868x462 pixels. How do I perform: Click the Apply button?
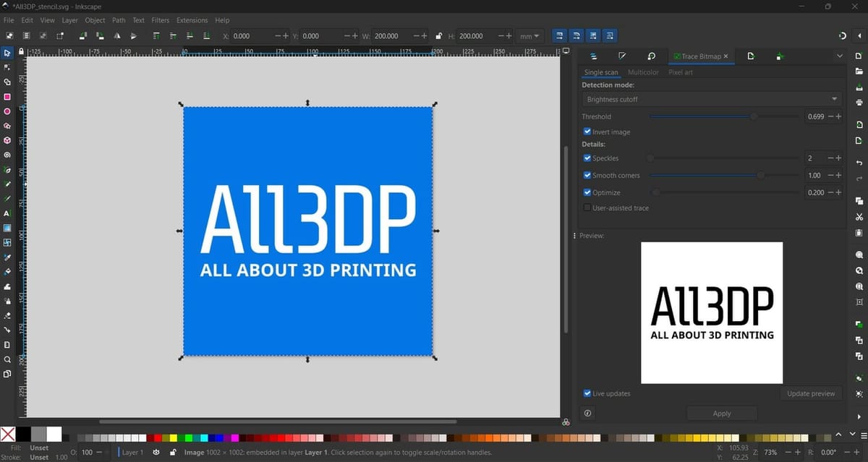[722, 414]
